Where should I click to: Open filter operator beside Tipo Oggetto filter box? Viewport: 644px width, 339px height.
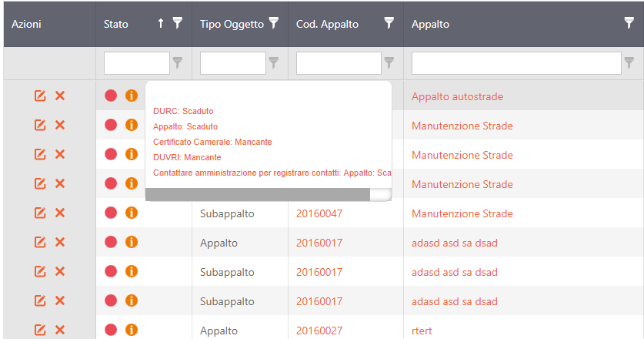[x=274, y=62]
